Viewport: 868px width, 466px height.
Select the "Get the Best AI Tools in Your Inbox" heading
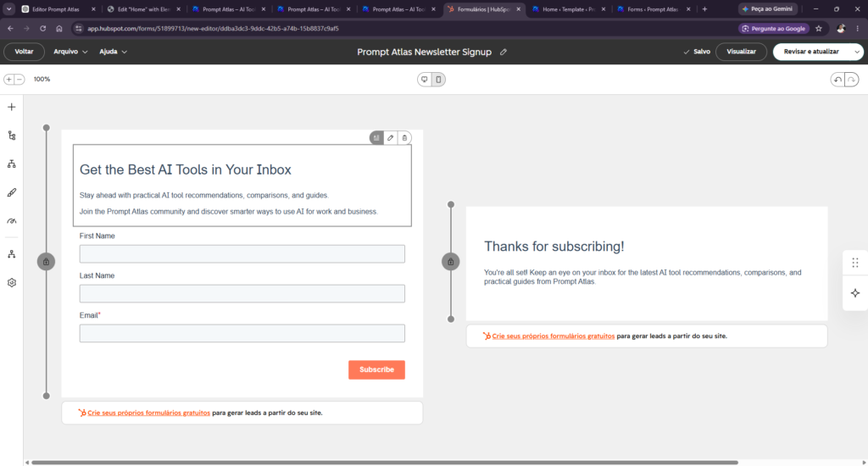(x=186, y=169)
